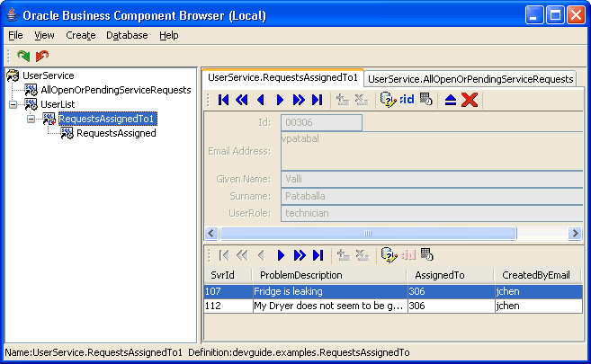Click previous-page double arrow in lower toolbar

pyautogui.click(x=242, y=255)
